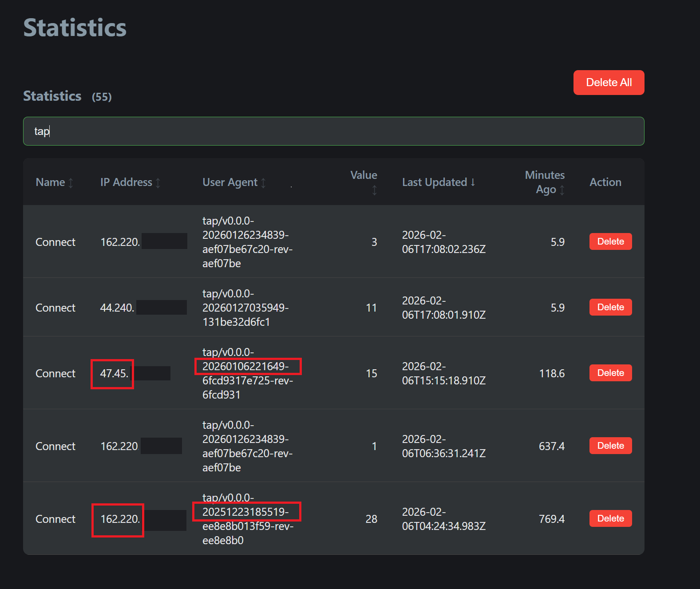Click the 2026-02-06T15:15:18.910Z timestamp
The image size is (700, 589).
443,373
